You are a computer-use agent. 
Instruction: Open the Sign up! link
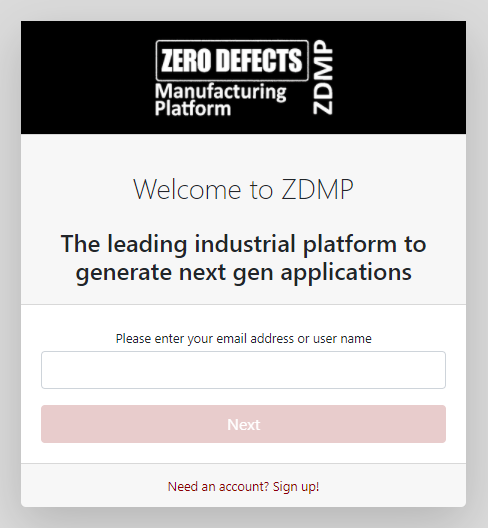(296, 487)
